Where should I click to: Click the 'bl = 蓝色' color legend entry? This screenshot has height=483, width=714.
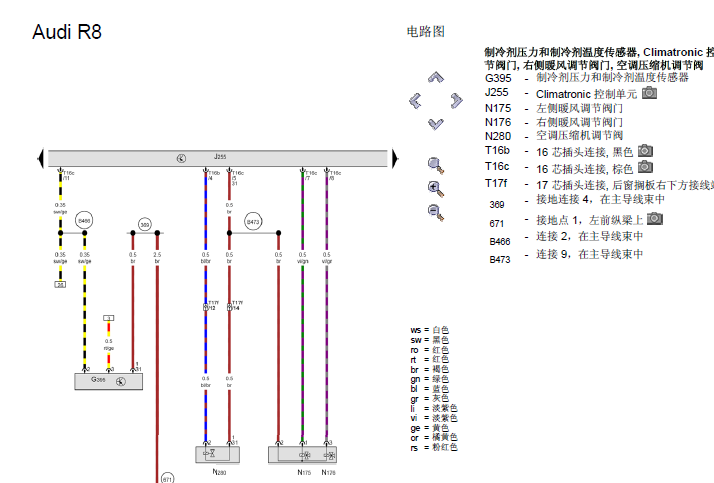click(429, 389)
